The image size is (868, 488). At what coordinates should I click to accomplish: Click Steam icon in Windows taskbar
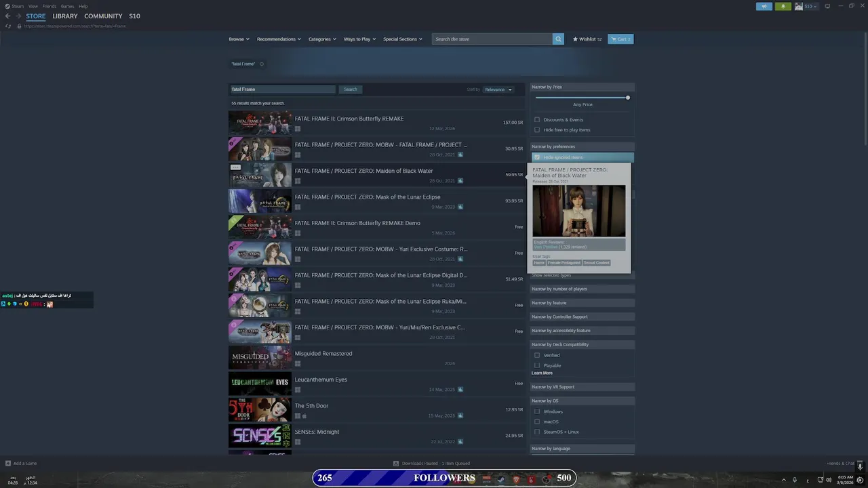(x=501, y=479)
